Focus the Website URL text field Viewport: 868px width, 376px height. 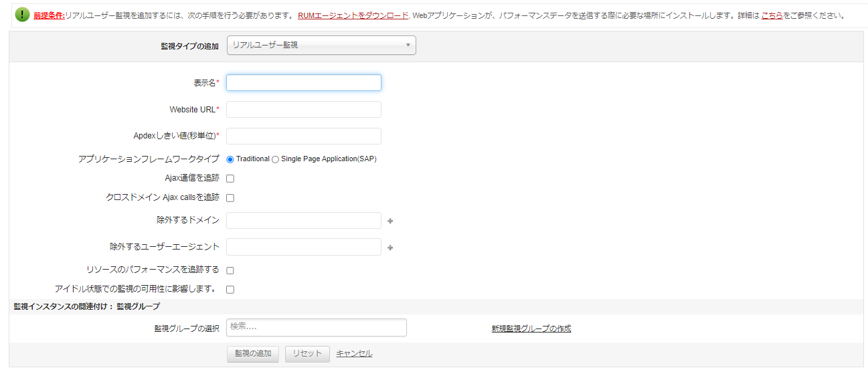click(x=304, y=110)
